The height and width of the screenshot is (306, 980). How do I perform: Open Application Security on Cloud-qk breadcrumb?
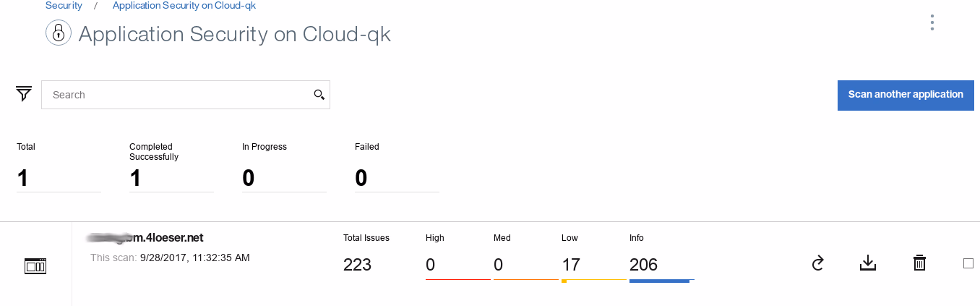coord(184,6)
